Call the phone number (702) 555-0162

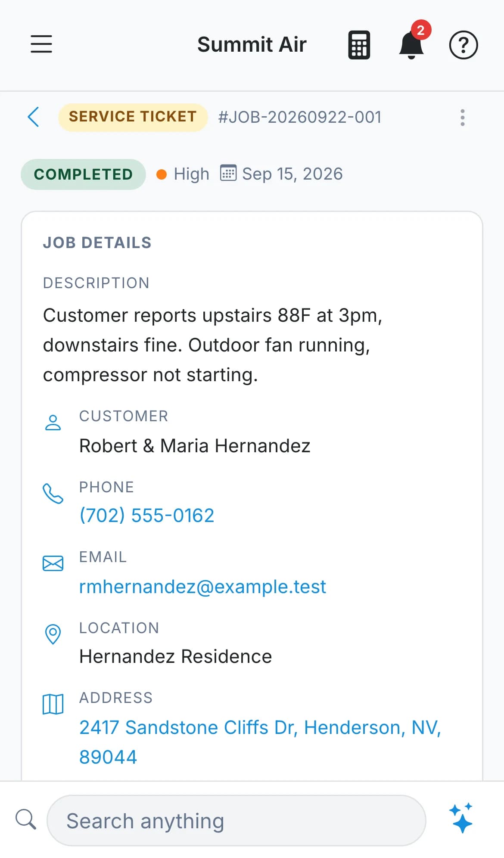[147, 516]
